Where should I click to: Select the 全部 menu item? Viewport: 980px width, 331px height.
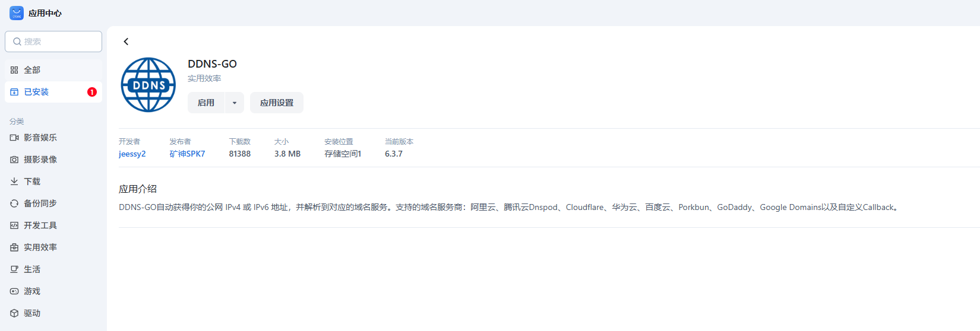point(32,70)
